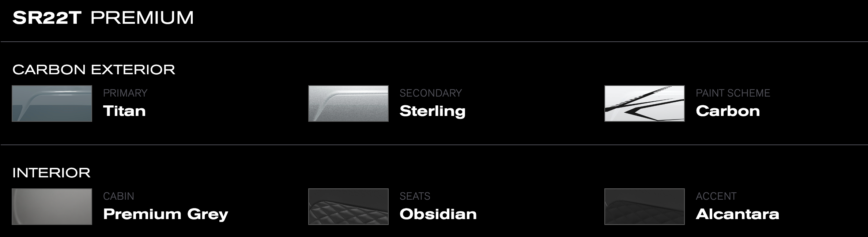Select the Sterling secondary color swatch
Screen dimensions: 868x237
(x=348, y=104)
